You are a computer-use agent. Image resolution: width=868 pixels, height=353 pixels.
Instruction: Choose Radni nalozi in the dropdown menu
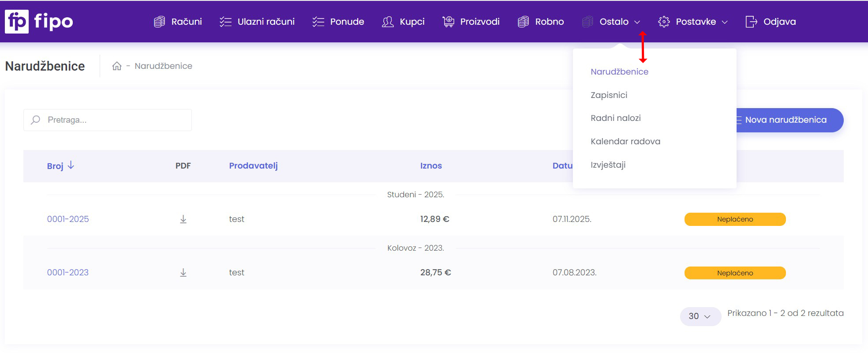[615, 118]
